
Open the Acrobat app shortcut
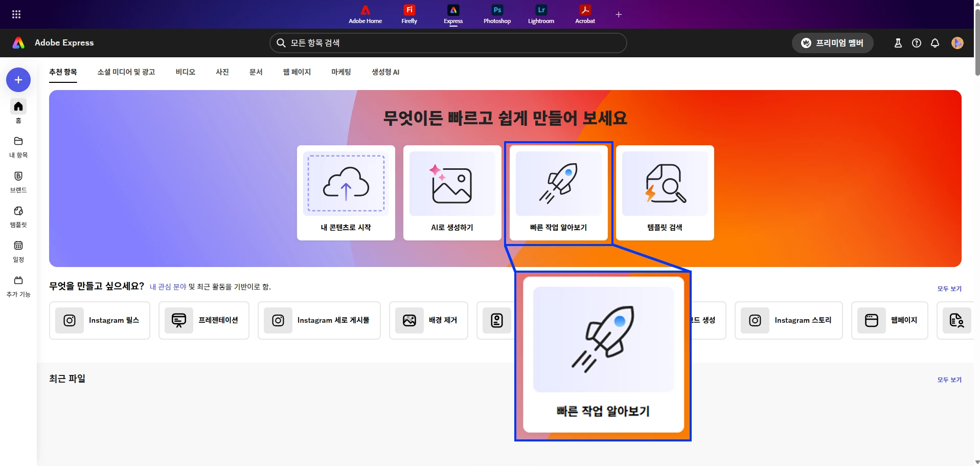coord(585,14)
